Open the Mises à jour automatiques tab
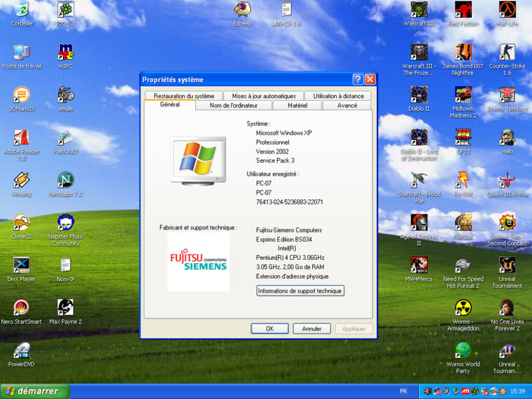The width and height of the screenshot is (532, 399). coord(263,96)
